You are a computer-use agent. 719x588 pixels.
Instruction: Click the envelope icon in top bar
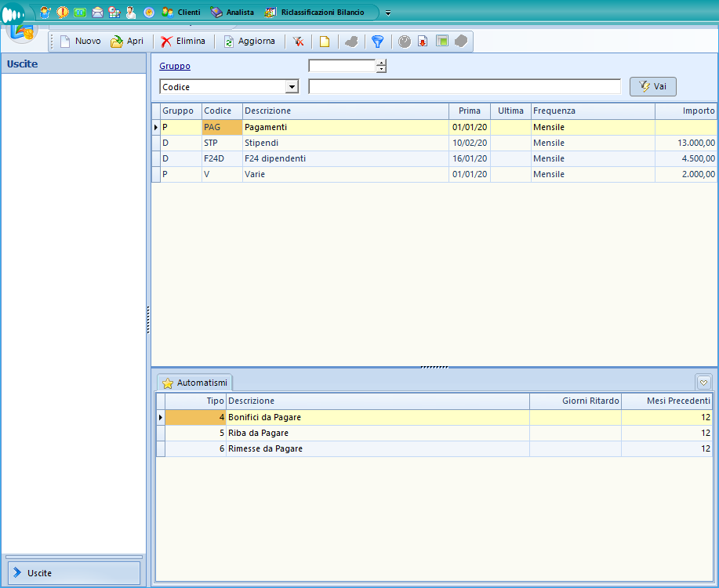click(97, 13)
